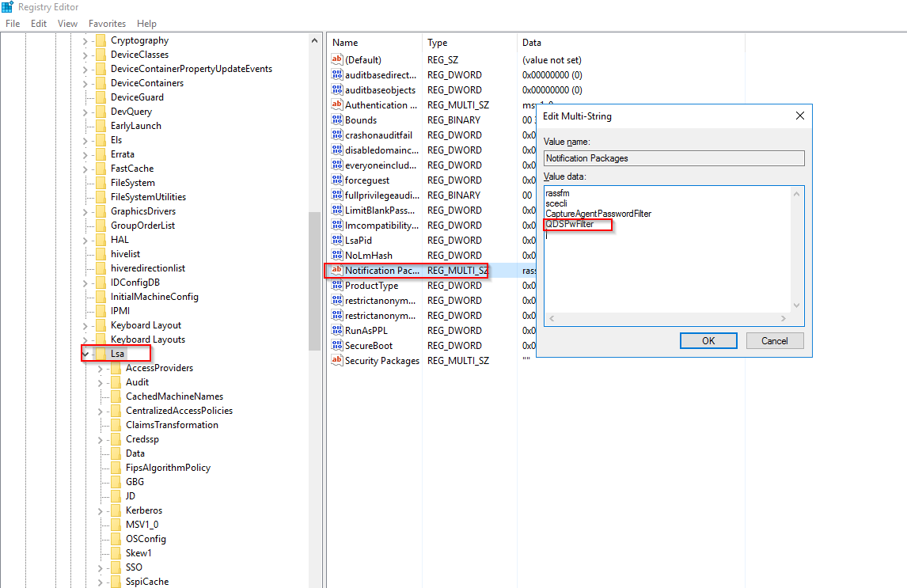Click the Bounds binary value icon

pos(336,119)
